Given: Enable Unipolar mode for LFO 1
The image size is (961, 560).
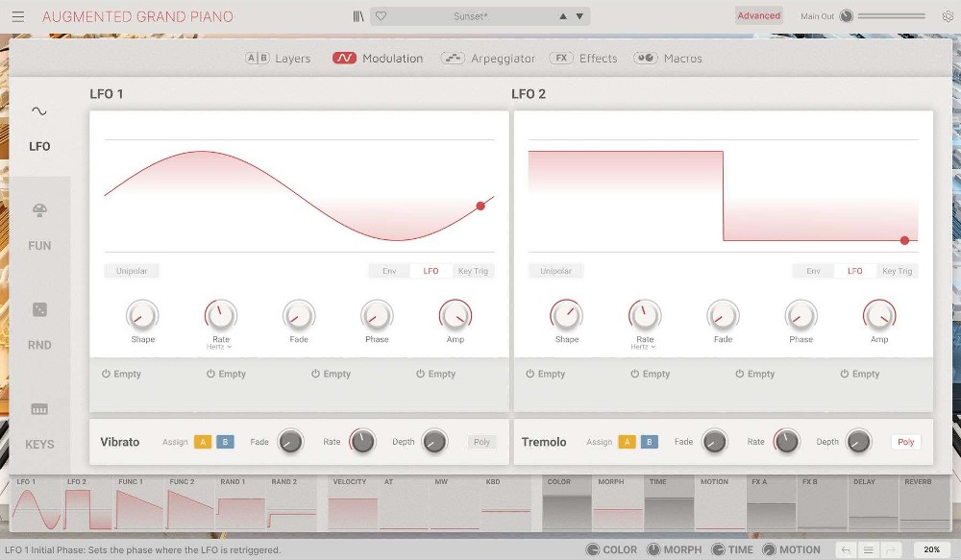Looking at the screenshot, I should (x=132, y=271).
